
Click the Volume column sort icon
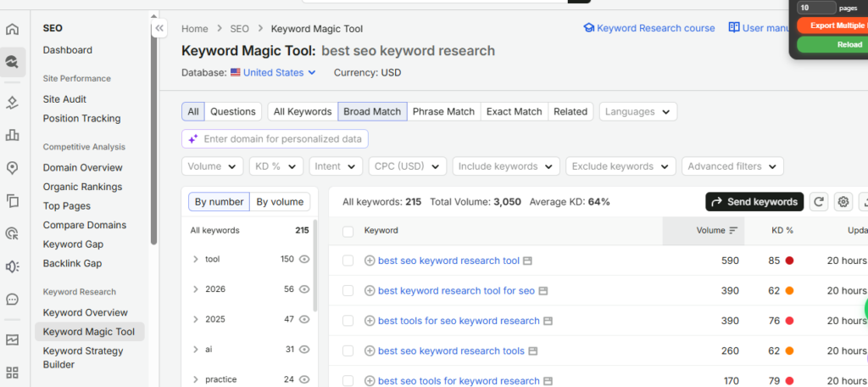733,231
